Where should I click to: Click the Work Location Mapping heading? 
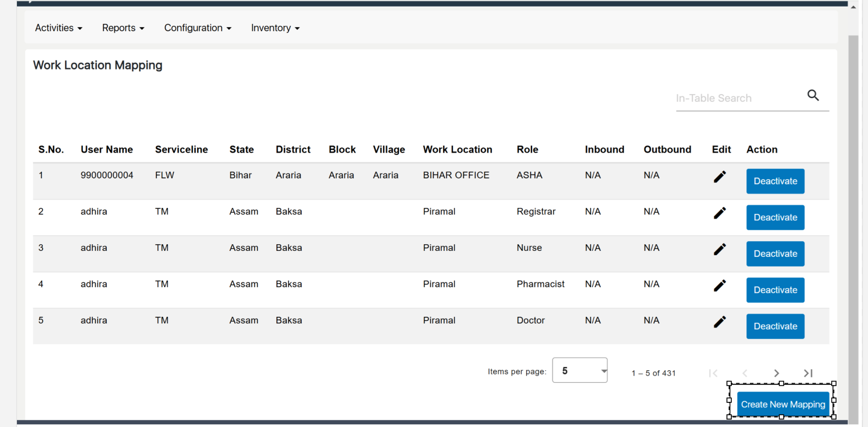98,65
